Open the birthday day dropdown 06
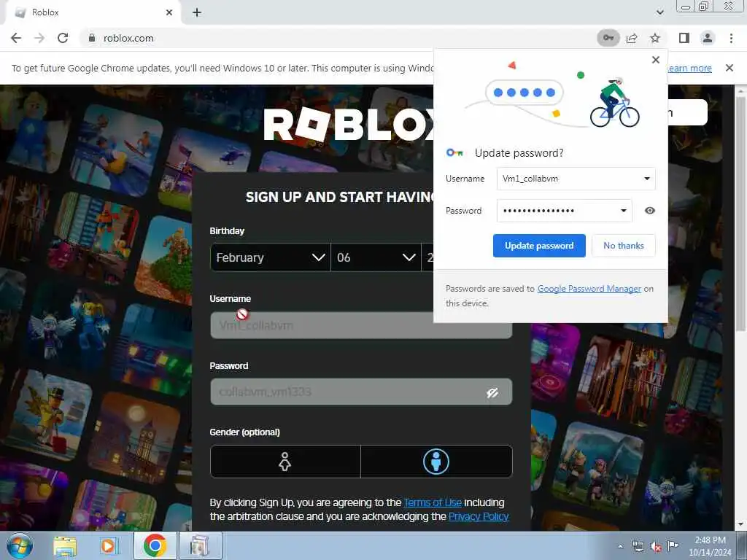Viewport: 747px width, 560px height. tap(376, 257)
